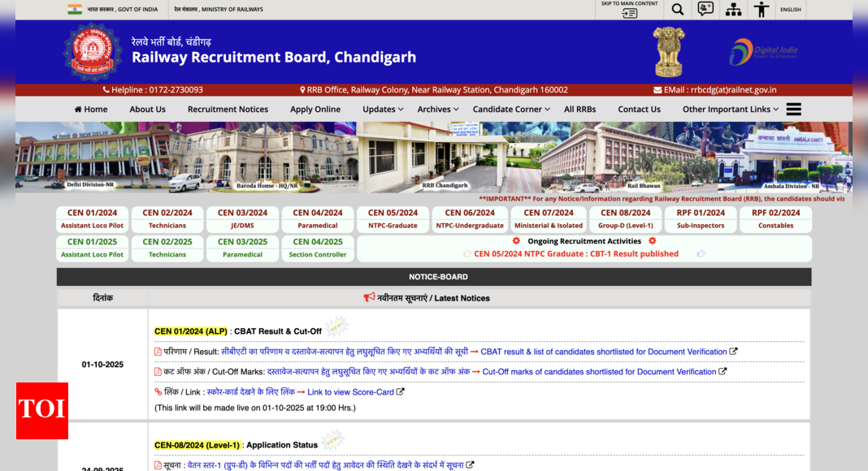Expand the Candidate Corner dropdown

click(x=511, y=110)
